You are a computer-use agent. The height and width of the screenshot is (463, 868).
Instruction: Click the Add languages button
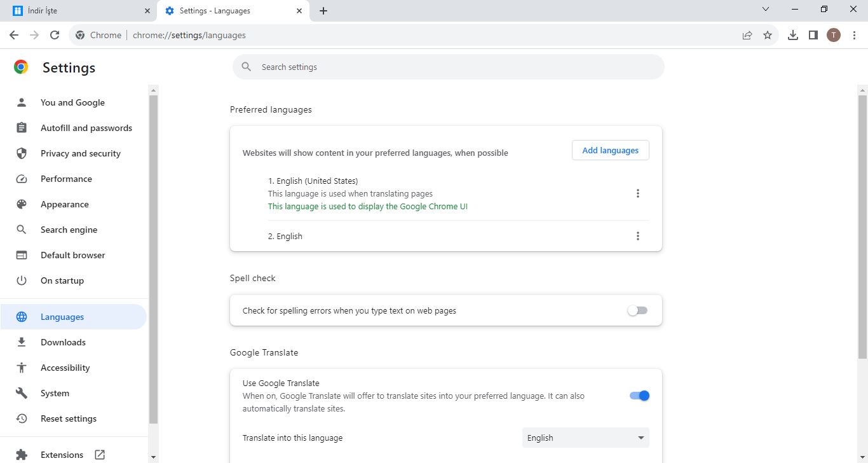coord(610,150)
